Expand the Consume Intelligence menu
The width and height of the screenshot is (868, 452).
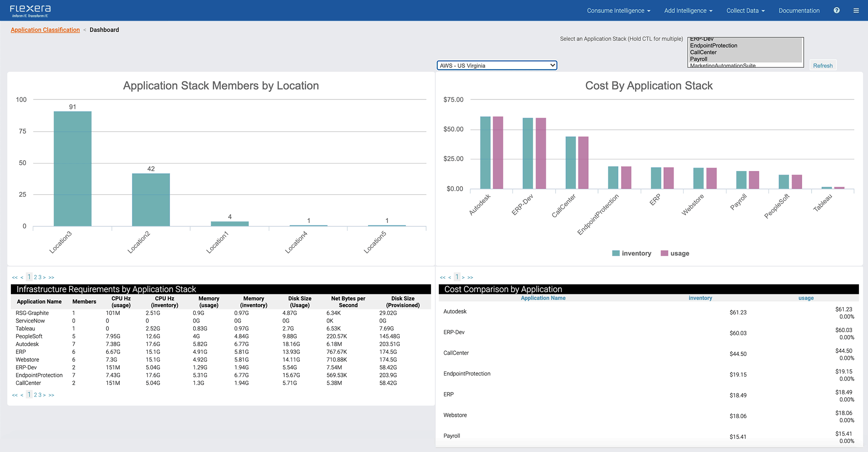(618, 10)
